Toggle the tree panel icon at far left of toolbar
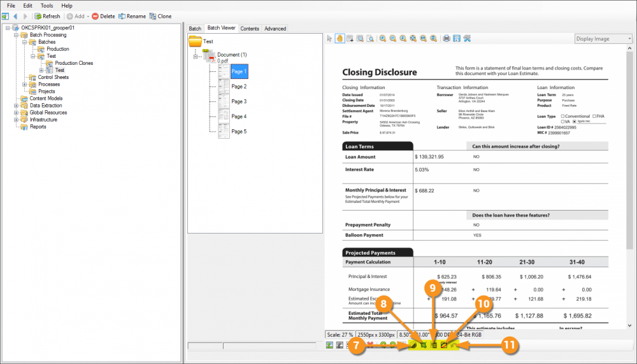637x364 pixels. pyautogui.click(x=5, y=17)
